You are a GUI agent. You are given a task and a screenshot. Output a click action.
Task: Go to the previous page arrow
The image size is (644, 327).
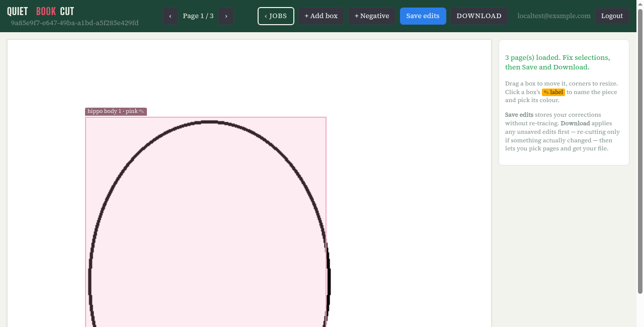pyautogui.click(x=170, y=16)
